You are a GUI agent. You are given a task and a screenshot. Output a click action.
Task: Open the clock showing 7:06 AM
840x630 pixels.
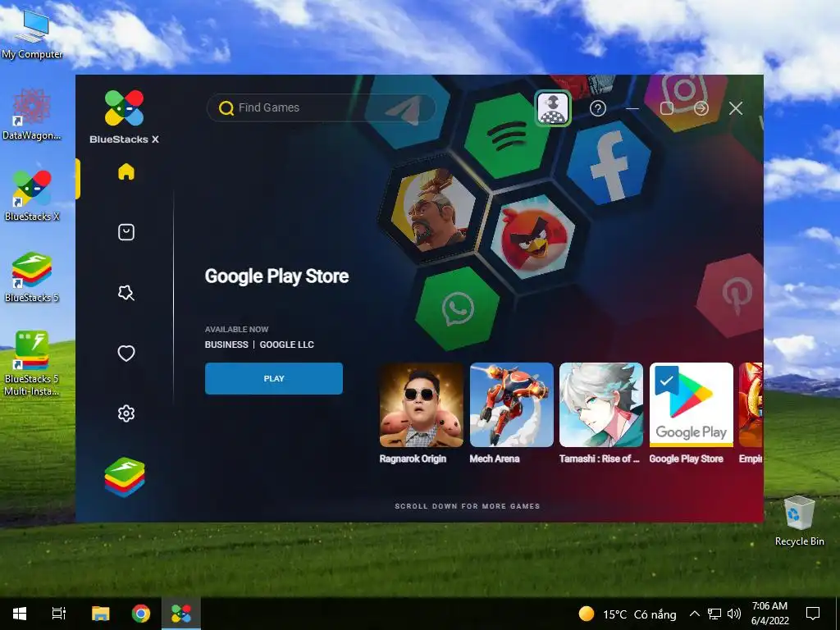point(769,614)
